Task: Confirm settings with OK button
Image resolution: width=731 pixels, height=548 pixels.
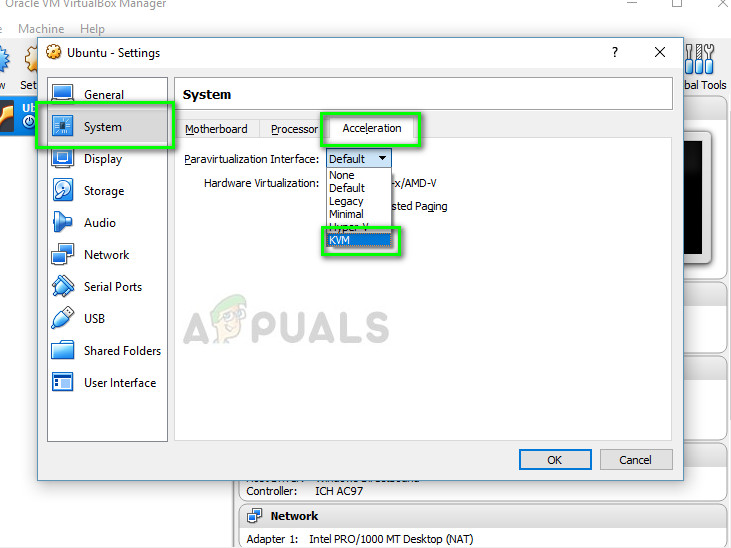Action: click(x=555, y=460)
